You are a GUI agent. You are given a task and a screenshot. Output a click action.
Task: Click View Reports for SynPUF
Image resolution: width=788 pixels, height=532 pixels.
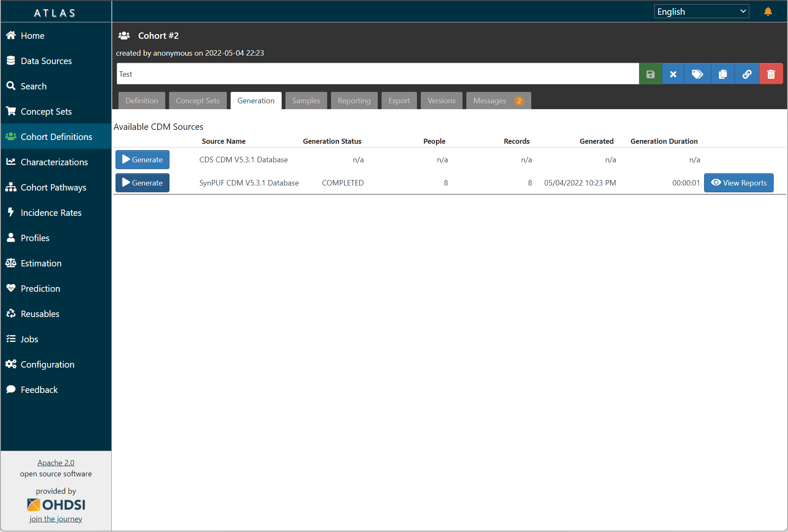click(x=739, y=183)
